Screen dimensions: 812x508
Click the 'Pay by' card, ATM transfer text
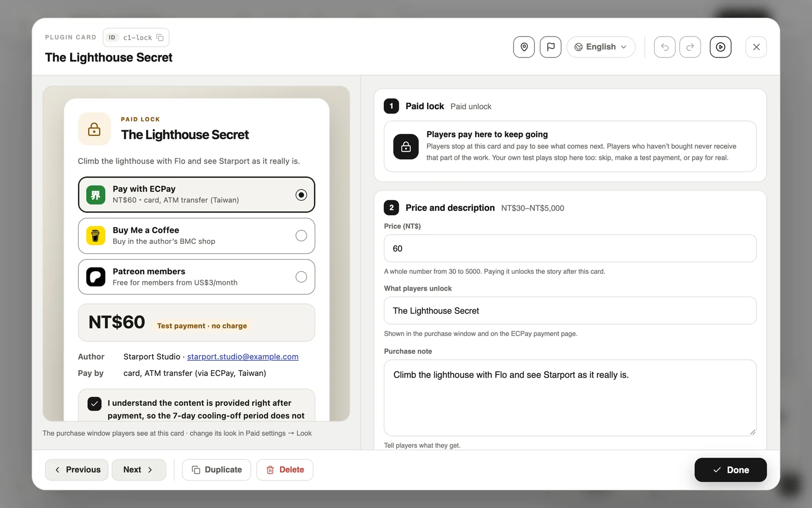click(x=195, y=373)
